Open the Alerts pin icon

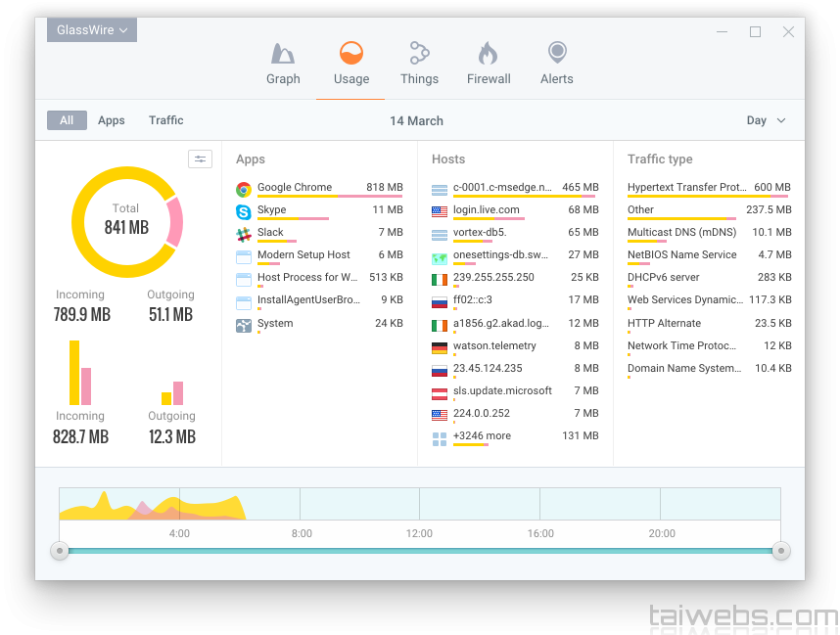[x=556, y=53]
